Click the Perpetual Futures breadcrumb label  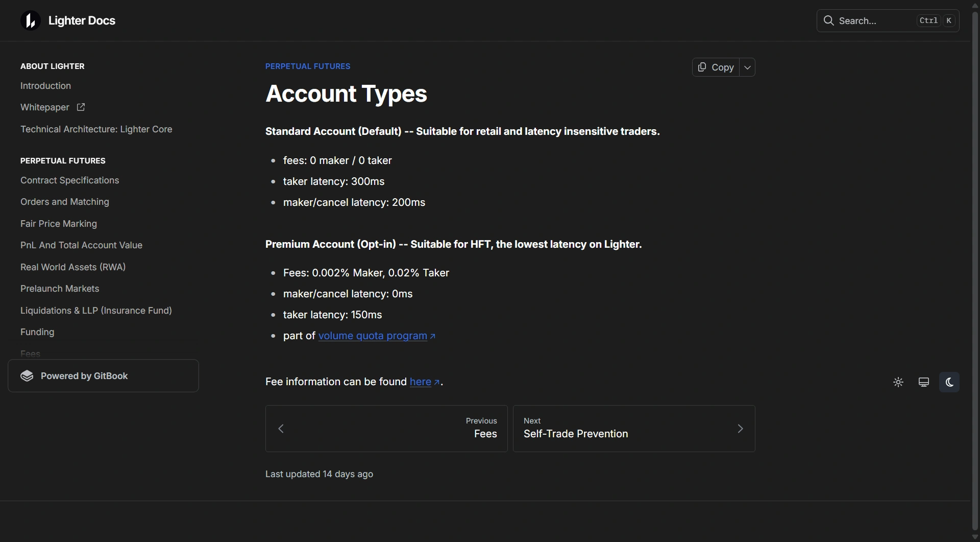[308, 66]
